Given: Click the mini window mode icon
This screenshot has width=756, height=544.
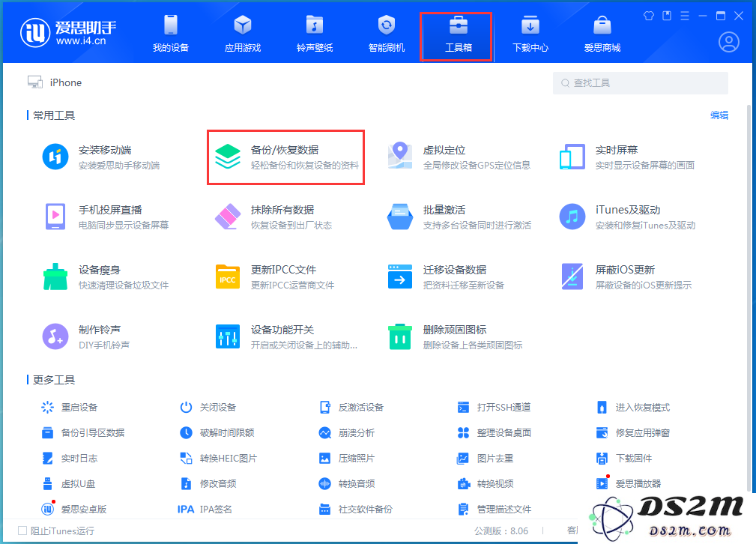Looking at the screenshot, I should tap(666, 16).
